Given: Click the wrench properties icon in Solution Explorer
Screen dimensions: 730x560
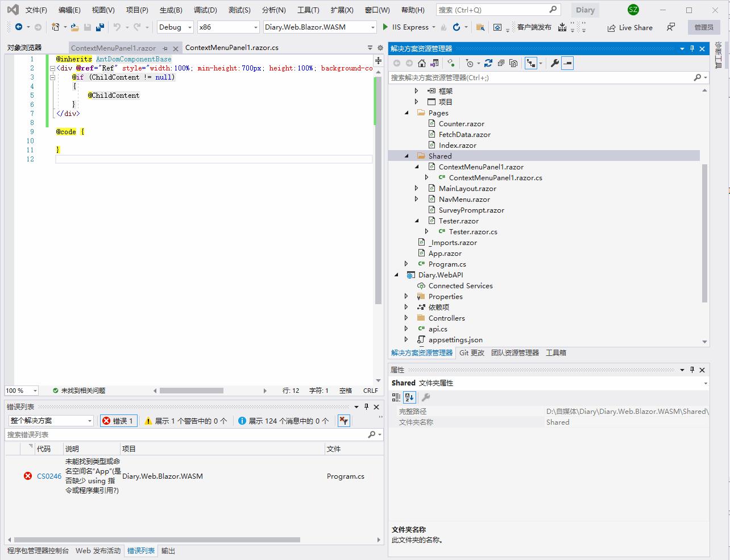Looking at the screenshot, I should (555, 63).
